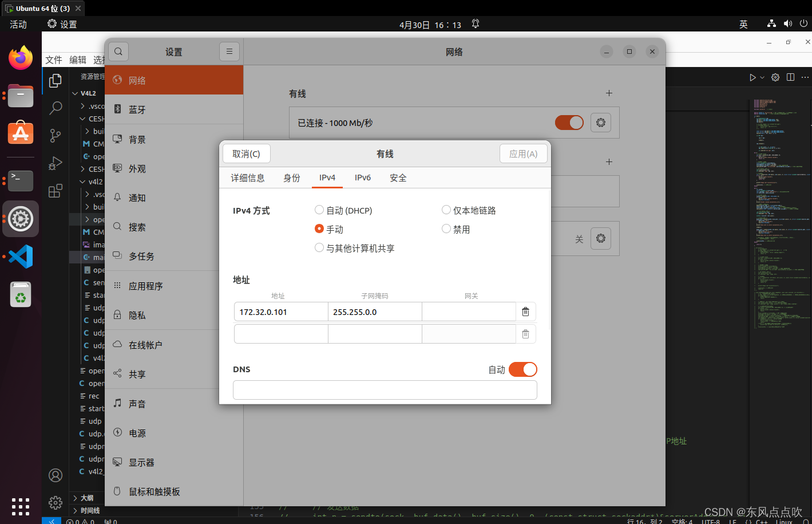Click the empty gateway field in first row
812x524 pixels.
tap(469, 312)
